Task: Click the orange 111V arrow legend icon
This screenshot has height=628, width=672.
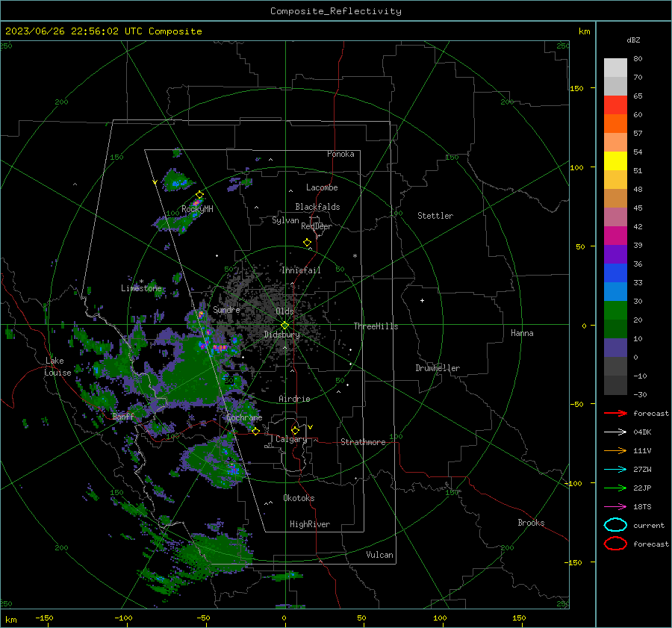Action: pyautogui.click(x=615, y=450)
